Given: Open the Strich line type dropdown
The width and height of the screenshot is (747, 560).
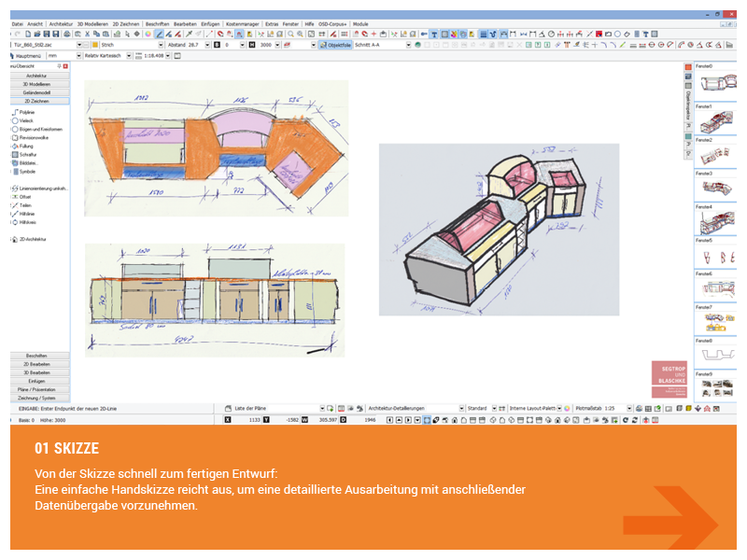Looking at the screenshot, I should (161, 45).
